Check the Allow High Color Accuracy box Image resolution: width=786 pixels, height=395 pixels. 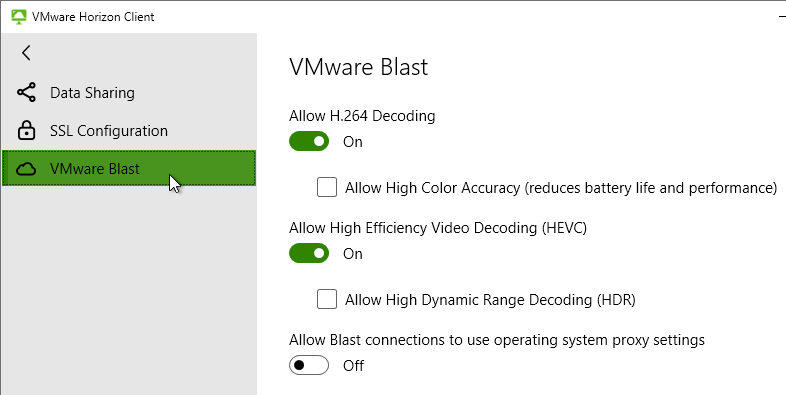coord(327,187)
